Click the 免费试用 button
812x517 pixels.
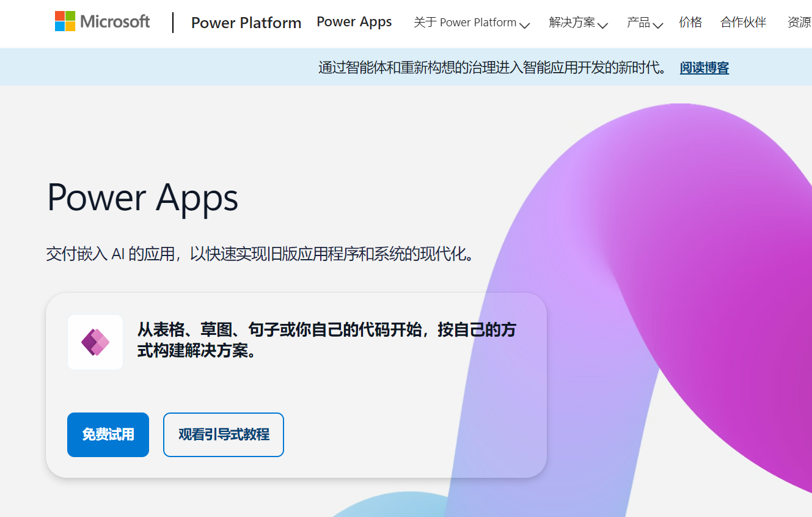pos(108,435)
